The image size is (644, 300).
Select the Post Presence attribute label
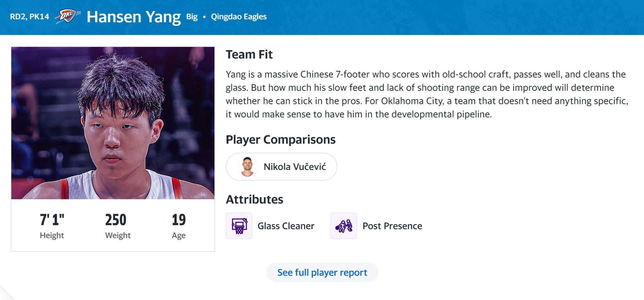(x=392, y=226)
